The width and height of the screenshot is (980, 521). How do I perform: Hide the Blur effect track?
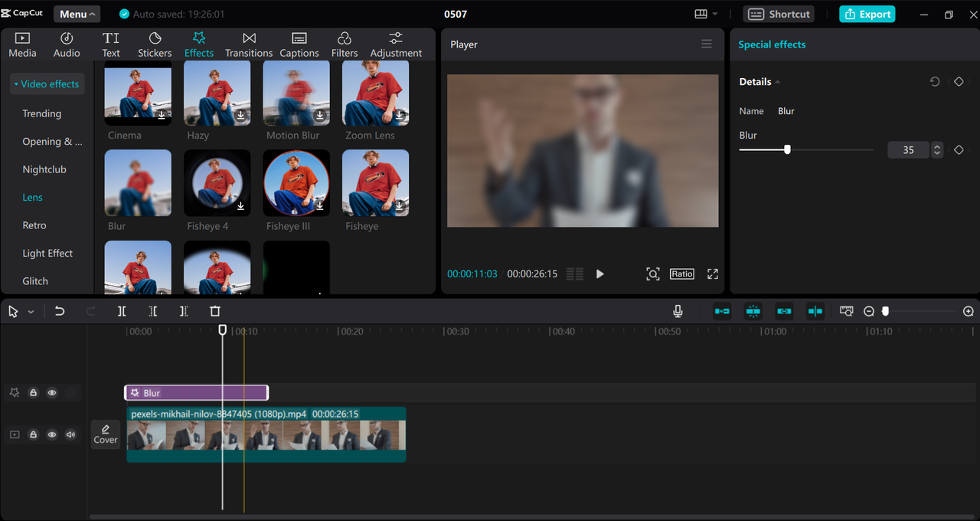pyautogui.click(x=52, y=393)
